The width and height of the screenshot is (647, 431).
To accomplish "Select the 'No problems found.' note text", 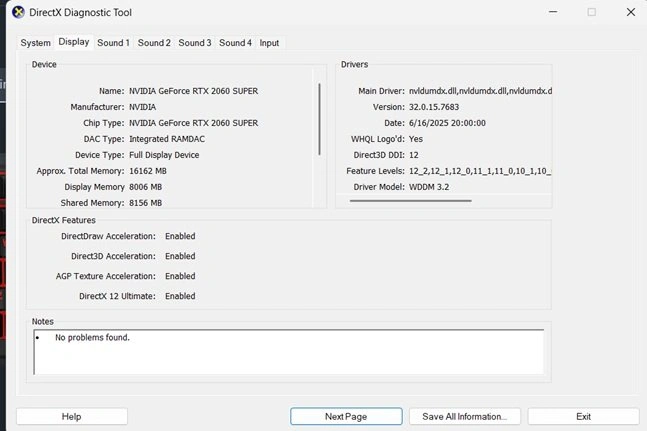I will point(92,337).
